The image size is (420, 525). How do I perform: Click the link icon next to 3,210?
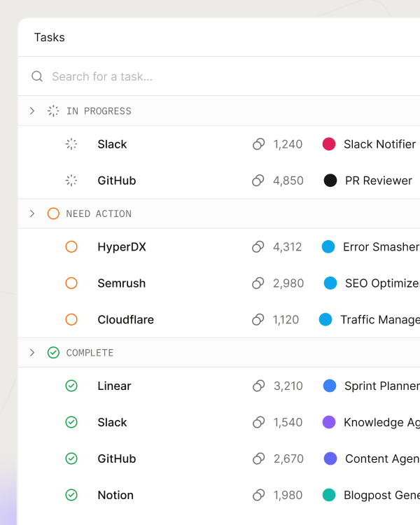click(259, 386)
